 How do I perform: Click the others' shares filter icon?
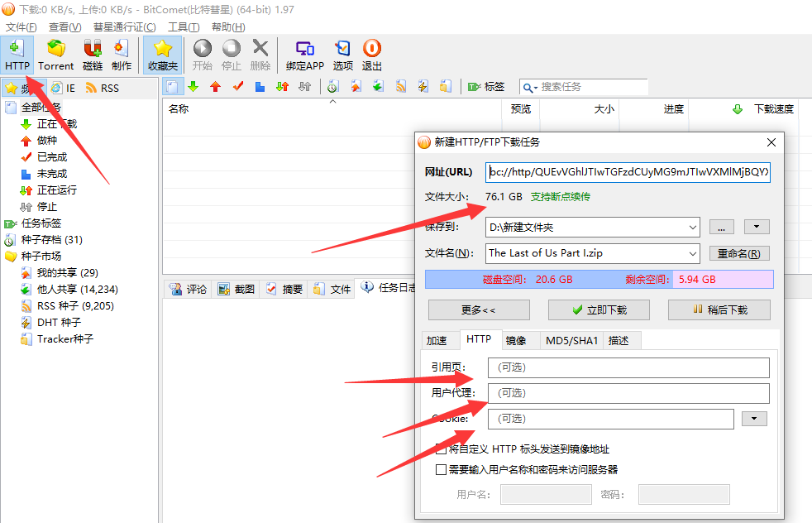tap(378, 87)
